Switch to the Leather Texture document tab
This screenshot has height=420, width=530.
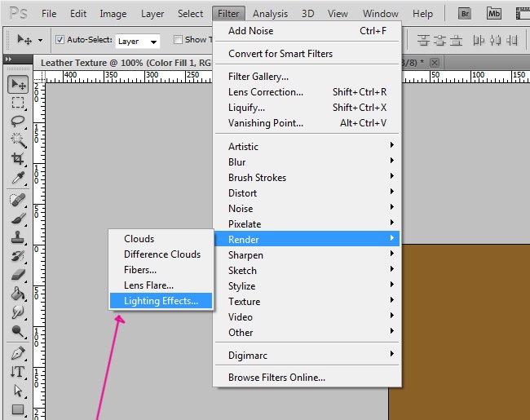click(122, 63)
